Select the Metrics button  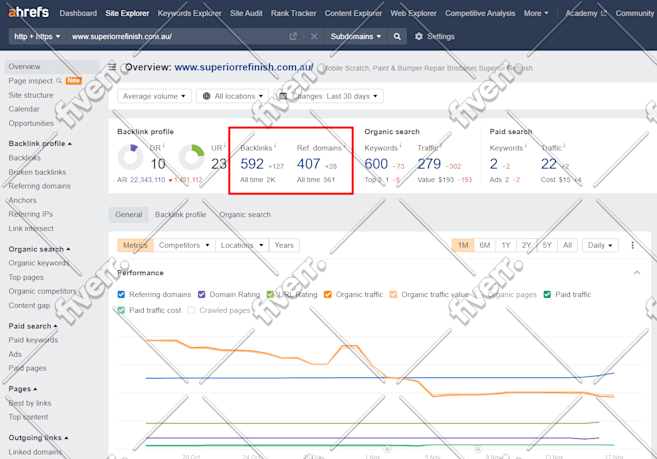pyautogui.click(x=135, y=245)
